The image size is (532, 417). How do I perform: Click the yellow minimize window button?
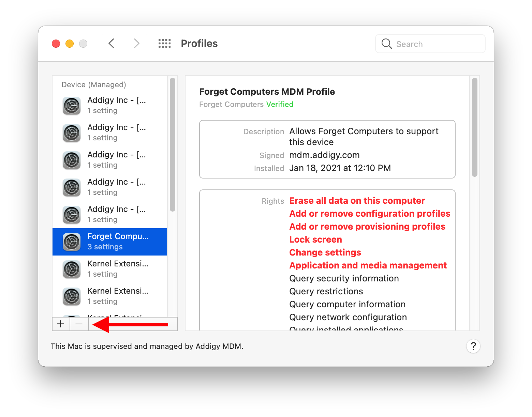tap(70, 44)
